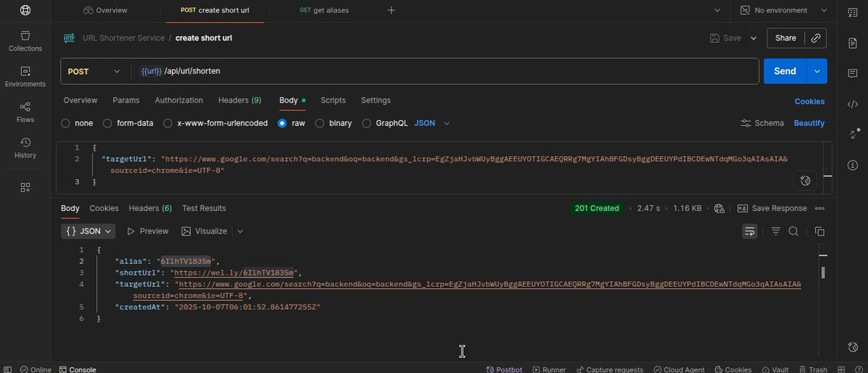Open the Environments sidebar panel
868x373 pixels.
tap(25, 76)
